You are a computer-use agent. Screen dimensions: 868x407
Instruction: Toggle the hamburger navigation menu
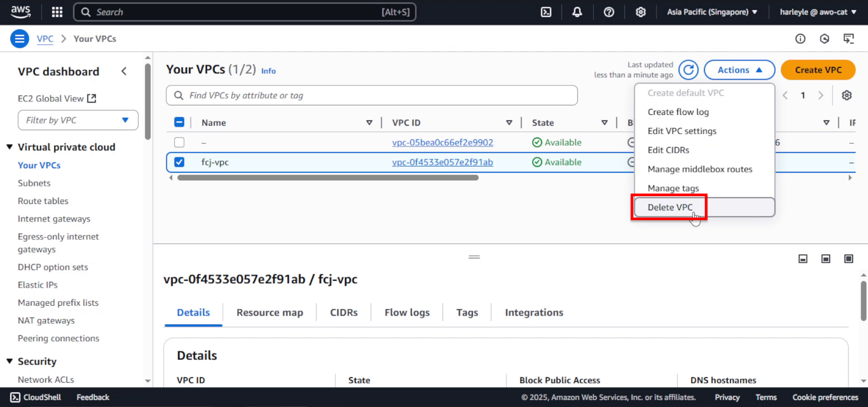click(x=19, y=39)
